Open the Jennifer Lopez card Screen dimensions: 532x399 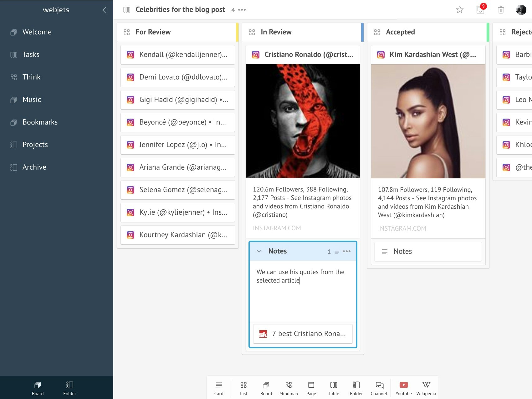pos(178,145)
